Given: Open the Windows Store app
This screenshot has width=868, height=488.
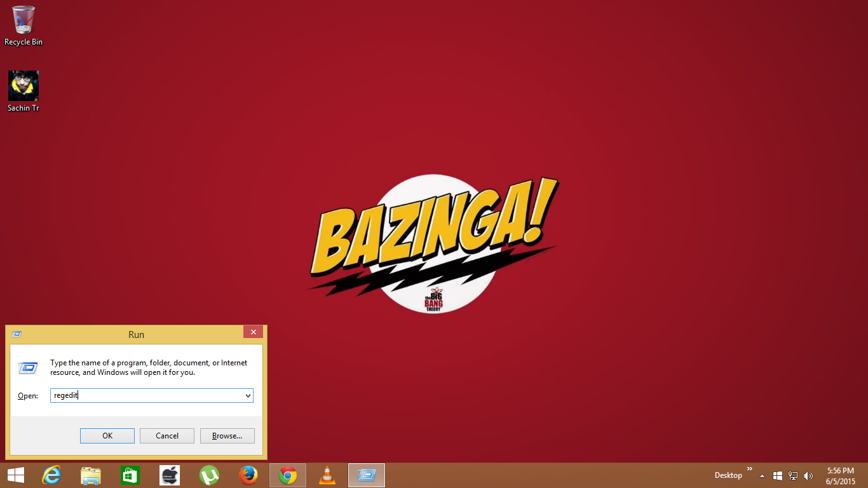Looking at the screenshot, I should tap(130, 475).
